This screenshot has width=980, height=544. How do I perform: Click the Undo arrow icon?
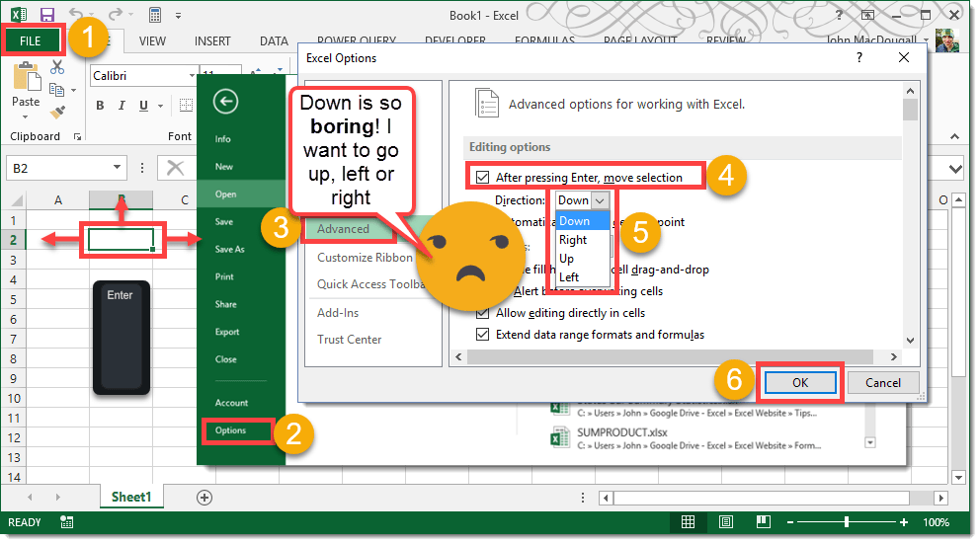(76, 15)
